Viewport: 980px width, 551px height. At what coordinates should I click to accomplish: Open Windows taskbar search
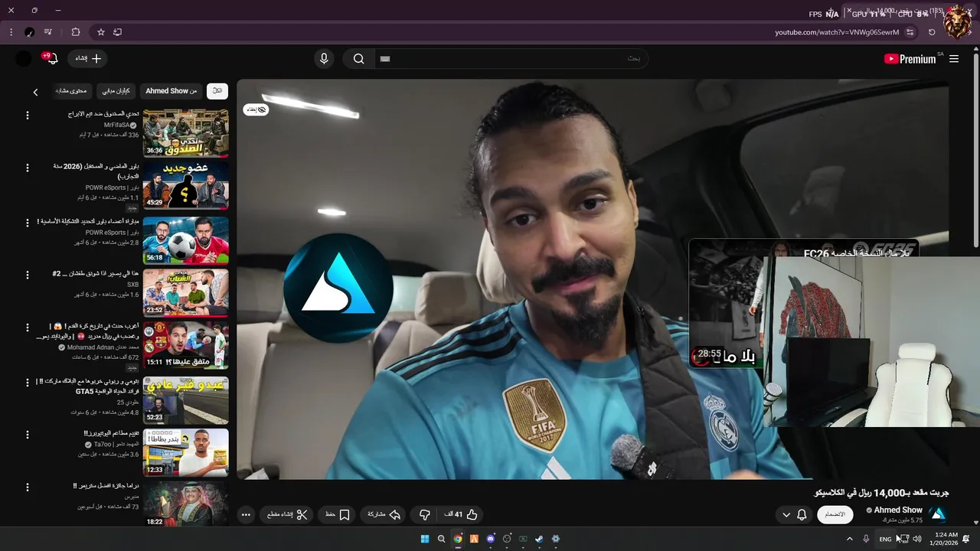click(x=441, y=539)
